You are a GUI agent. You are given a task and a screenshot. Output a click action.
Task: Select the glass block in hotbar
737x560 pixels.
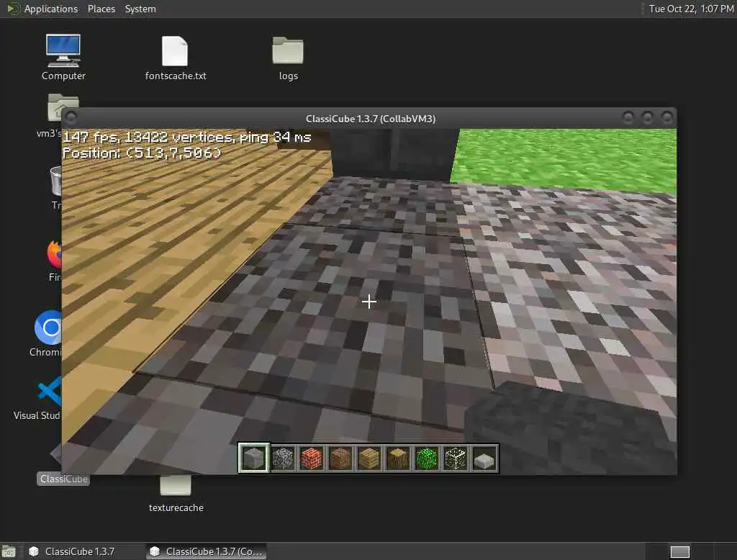coord(456,459)
